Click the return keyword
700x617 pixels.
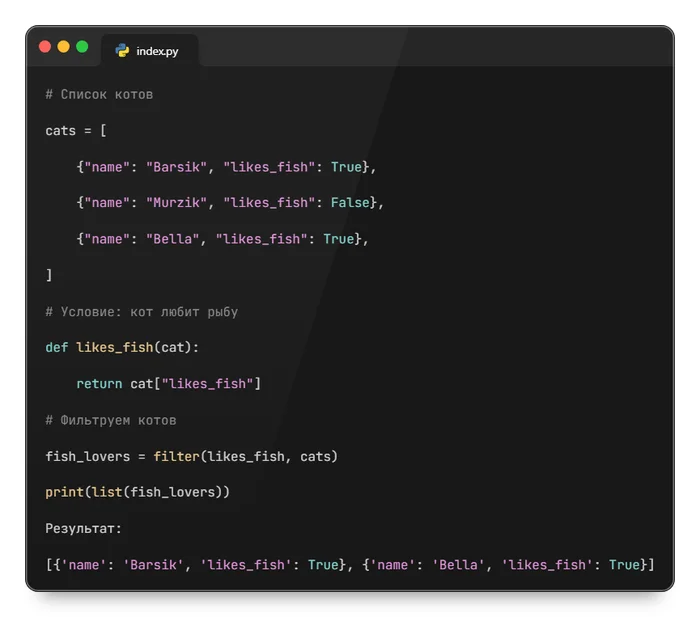pyautogui.click(x=99, y=384)
